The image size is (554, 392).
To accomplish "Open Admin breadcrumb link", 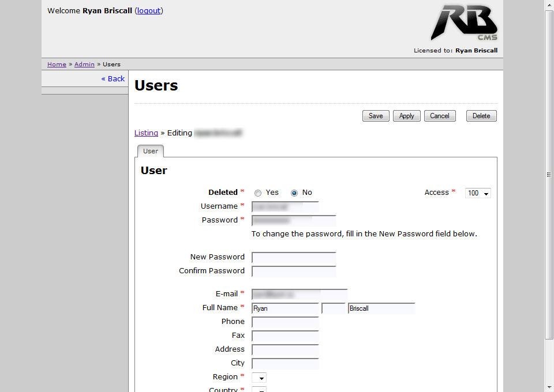I will coord(84,65).
